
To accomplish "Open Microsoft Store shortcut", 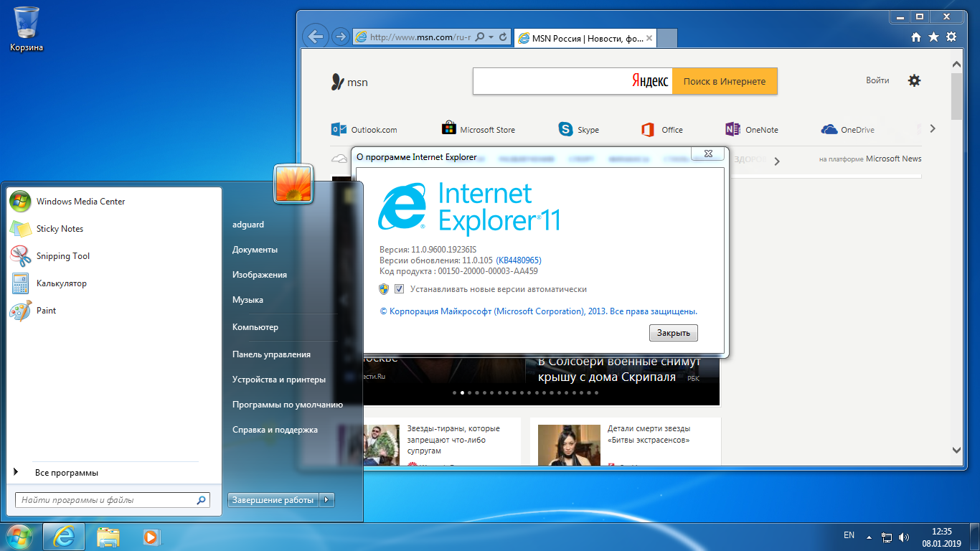I will click(x=479, y=130).
